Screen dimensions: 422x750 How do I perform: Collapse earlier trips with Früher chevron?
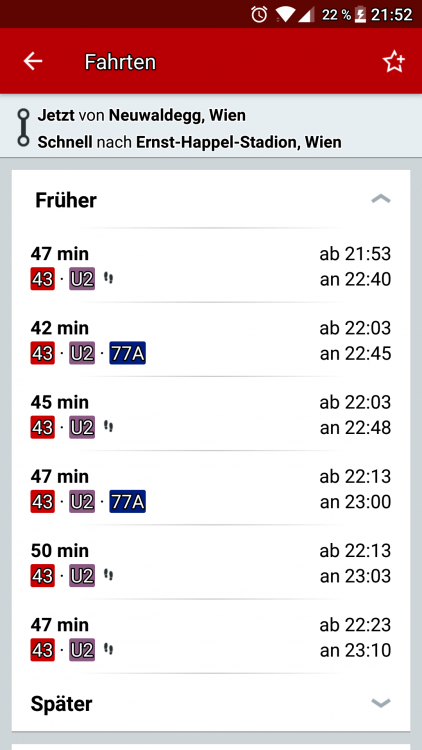(x=381, y=199)
